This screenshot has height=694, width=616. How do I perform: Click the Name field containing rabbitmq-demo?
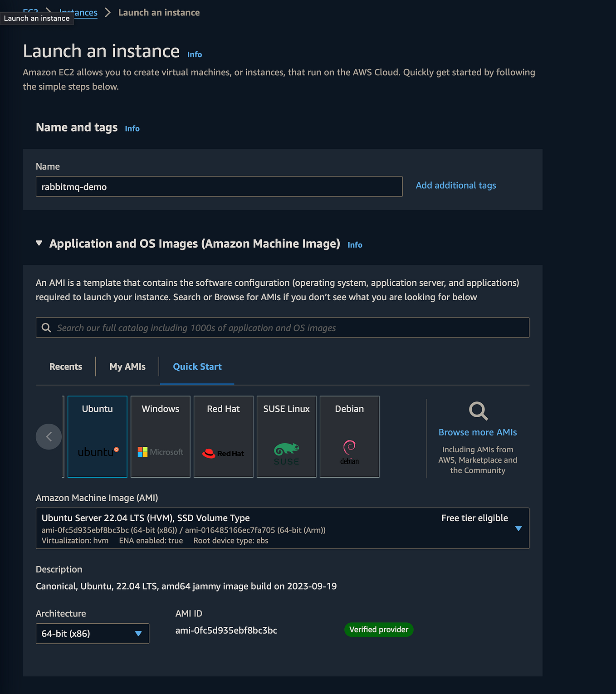pos(219,186)
